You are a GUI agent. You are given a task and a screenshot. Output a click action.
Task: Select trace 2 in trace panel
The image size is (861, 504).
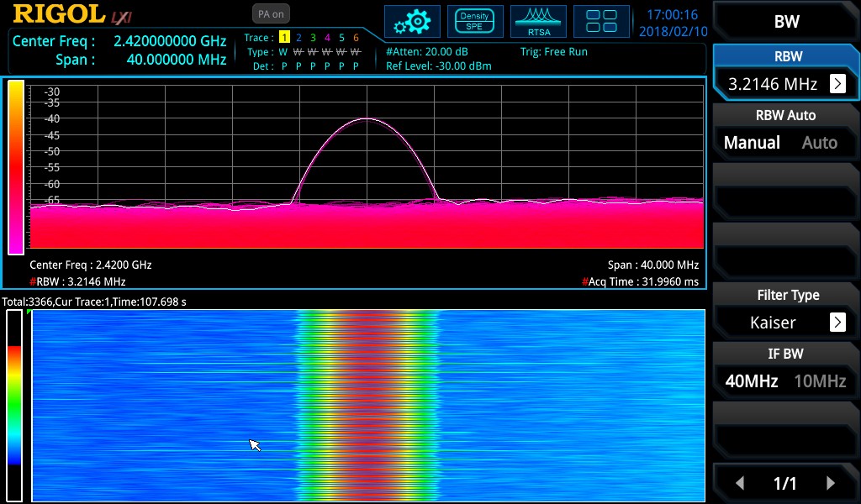click(298, 38)
